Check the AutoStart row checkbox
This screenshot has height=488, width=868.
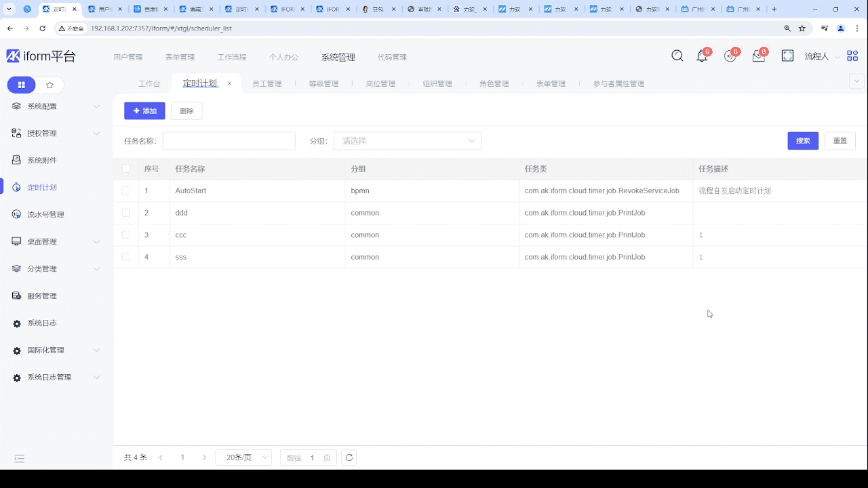(x=125, y=190)
